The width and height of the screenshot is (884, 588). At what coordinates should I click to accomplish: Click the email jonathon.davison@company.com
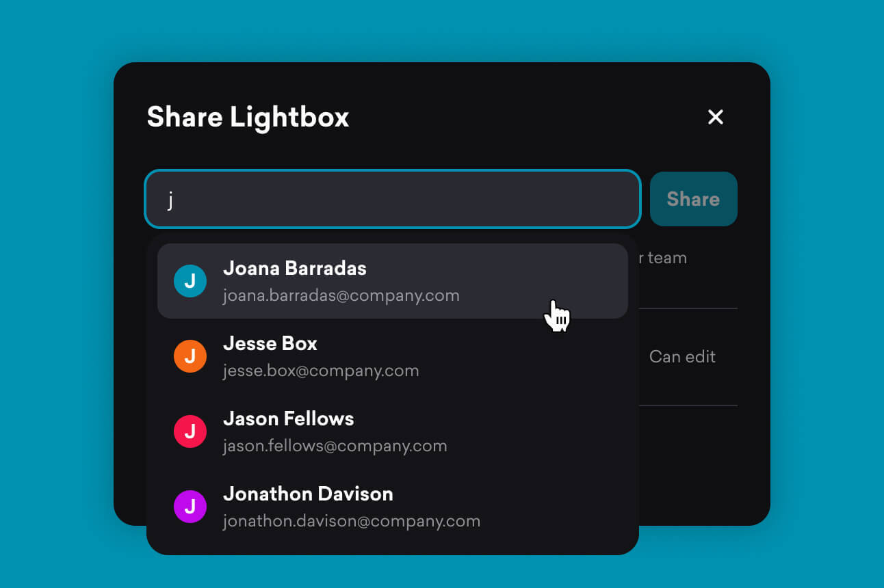point(351,522)
